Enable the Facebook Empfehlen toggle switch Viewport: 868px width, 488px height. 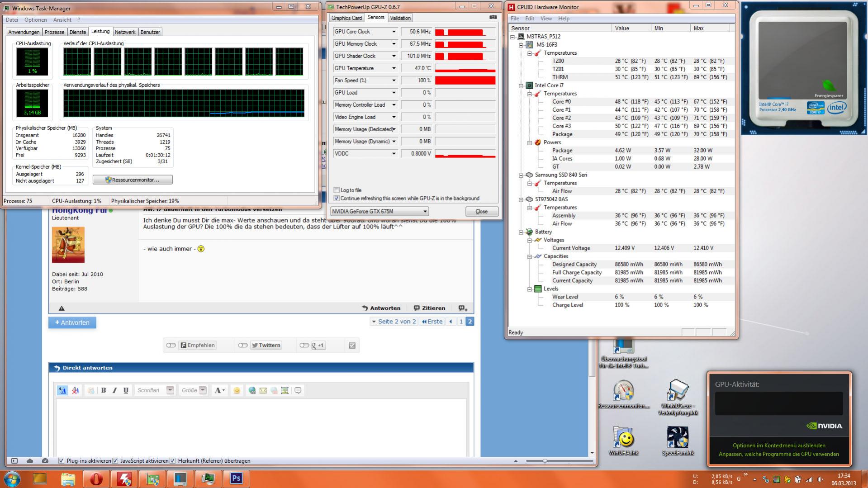coord(171,346)
